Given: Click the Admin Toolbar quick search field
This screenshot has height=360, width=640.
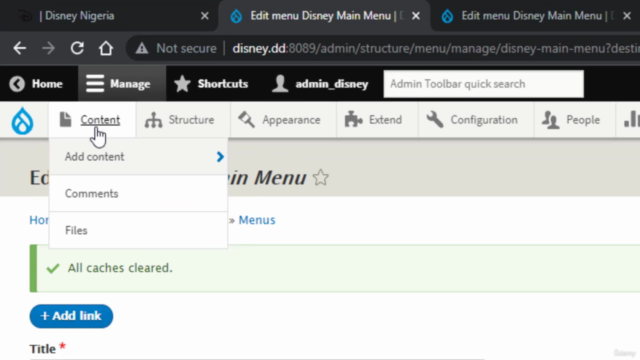Looking at the screenshot, I should click(483, 84).
